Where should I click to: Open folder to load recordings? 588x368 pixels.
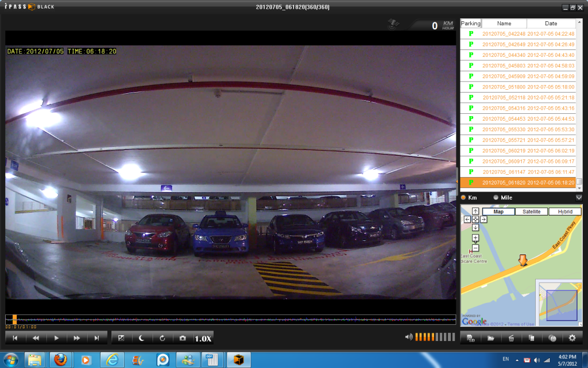point(491,338)
